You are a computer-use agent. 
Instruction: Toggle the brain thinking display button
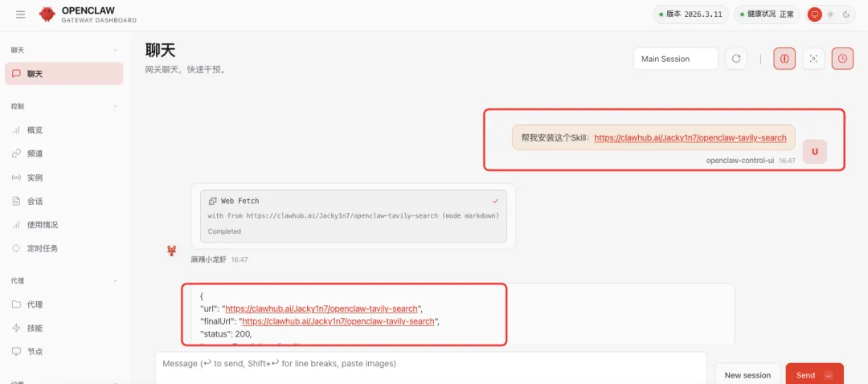(x=784, y=59)
